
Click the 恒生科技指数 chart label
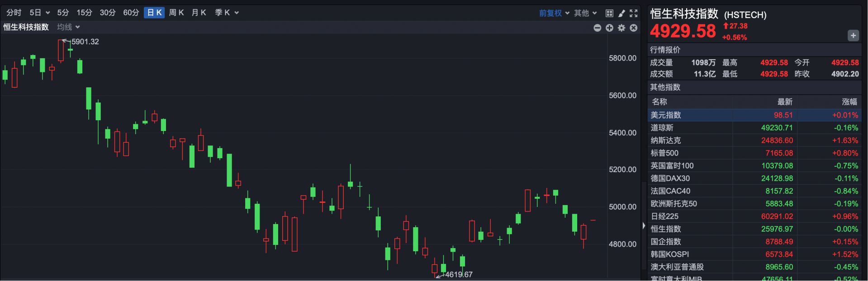coord(26,27)
